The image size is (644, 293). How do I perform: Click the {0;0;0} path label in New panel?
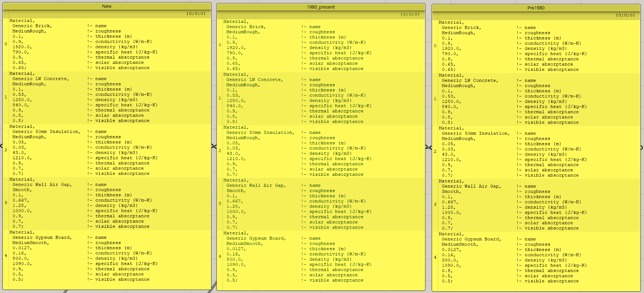pyautogui.click(x=196, y=14)
